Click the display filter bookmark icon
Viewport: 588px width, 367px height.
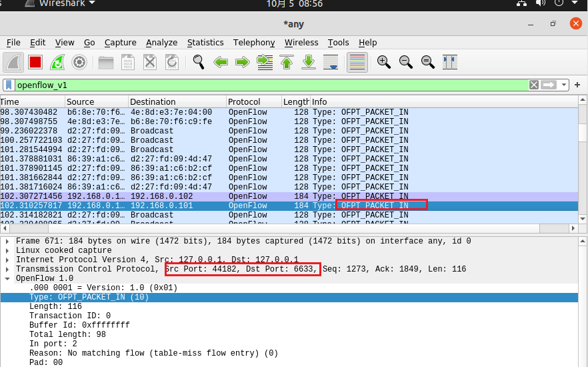pos(9,85)
